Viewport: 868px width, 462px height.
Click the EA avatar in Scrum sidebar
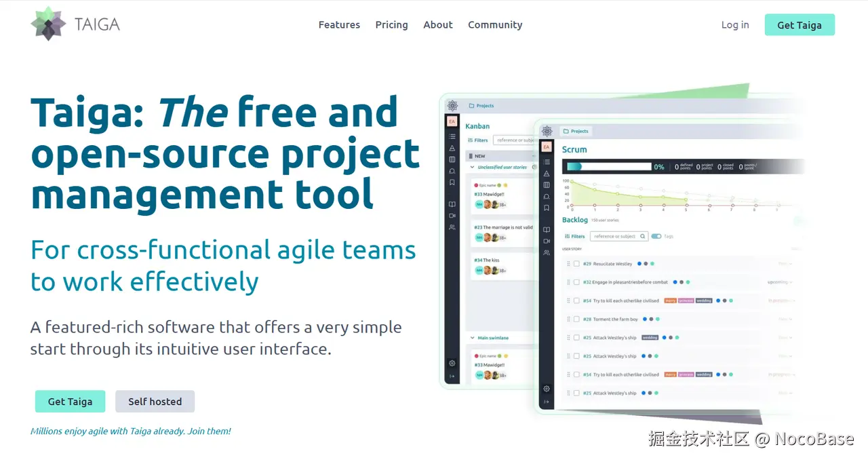click(x=547, y=147)
